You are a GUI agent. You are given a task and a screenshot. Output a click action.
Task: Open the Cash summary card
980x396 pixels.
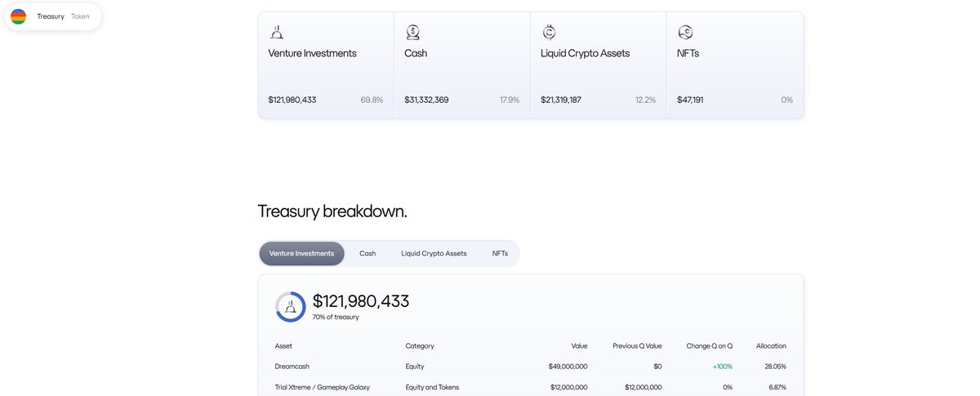(x=462, y=65)
